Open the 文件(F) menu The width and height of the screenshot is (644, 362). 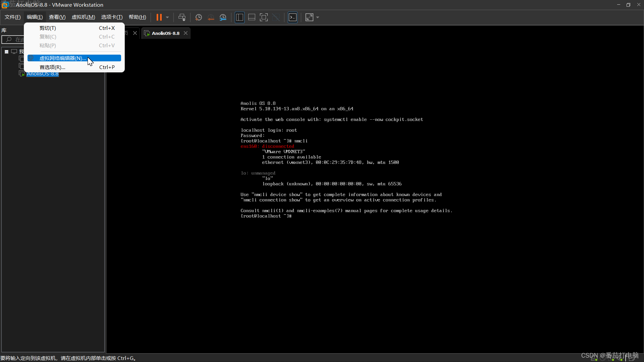[x=13, y=17]
